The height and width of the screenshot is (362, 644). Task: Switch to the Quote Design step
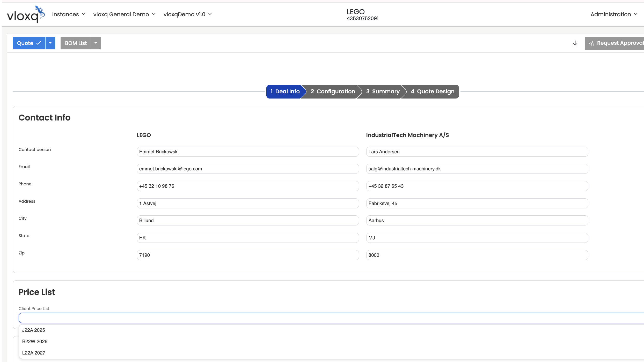(x=432, y=92)
